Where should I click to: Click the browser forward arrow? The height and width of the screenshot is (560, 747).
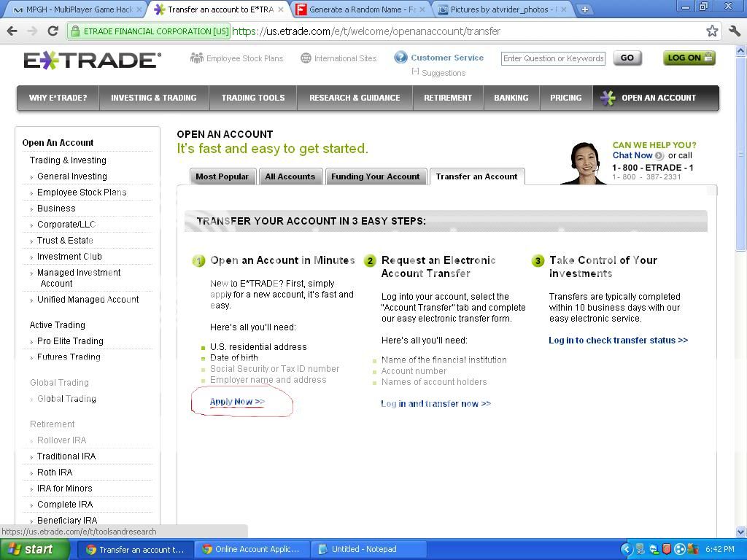pyautogui.click(x=32, y=31)
